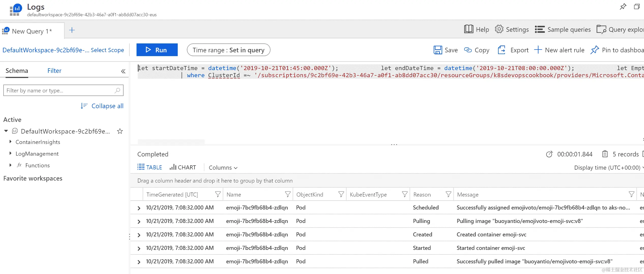
Task: Click the Reason column header
Action: (422, 195)
